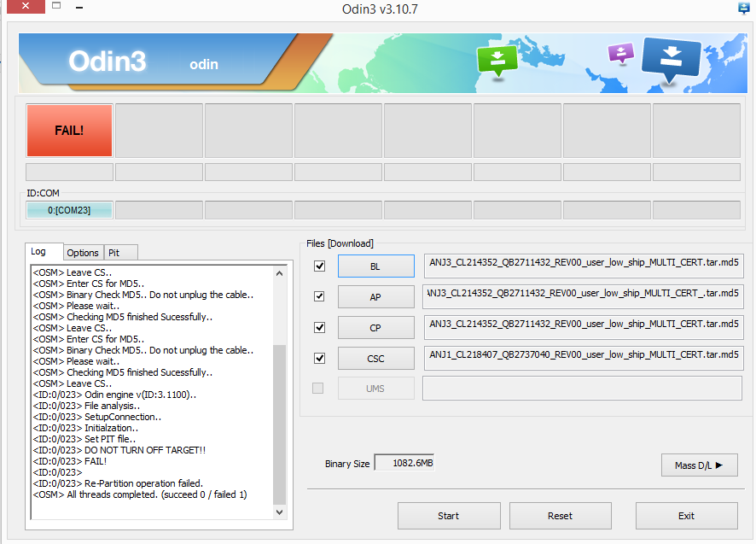Image resolution: width=756 pixels, height=544 pixels.
Task: Focus the file path field beside AP
Action: coord(584,296)
